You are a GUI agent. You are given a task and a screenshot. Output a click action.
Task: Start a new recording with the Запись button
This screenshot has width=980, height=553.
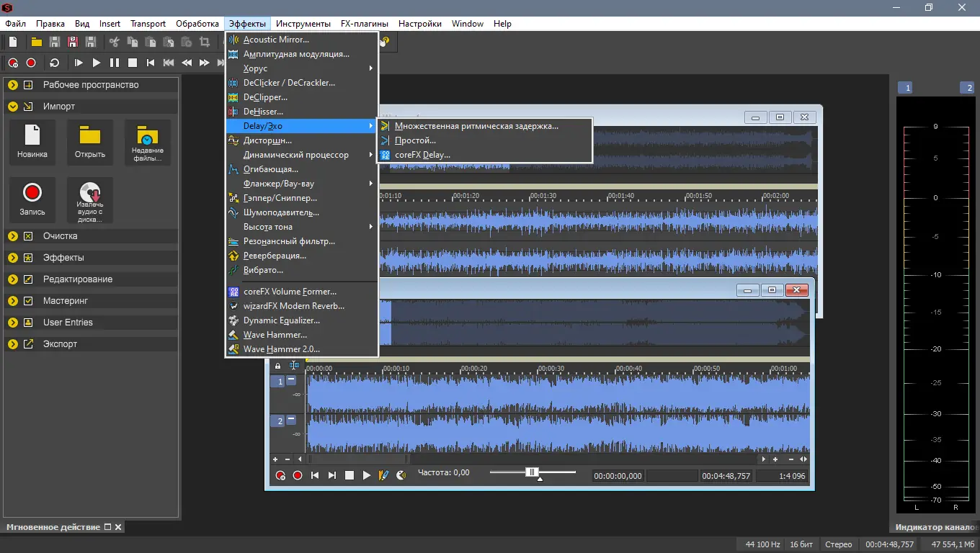point(32,199)
